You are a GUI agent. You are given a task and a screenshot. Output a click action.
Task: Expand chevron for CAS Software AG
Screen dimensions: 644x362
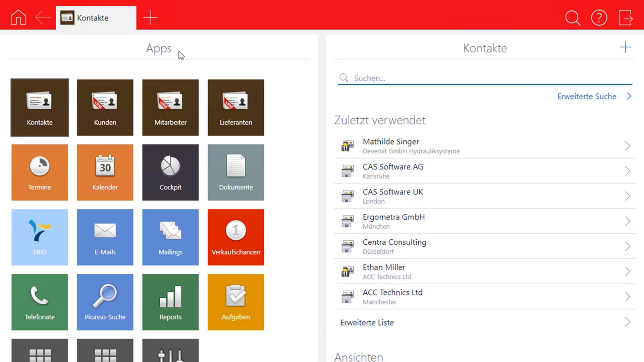[628, 171]
